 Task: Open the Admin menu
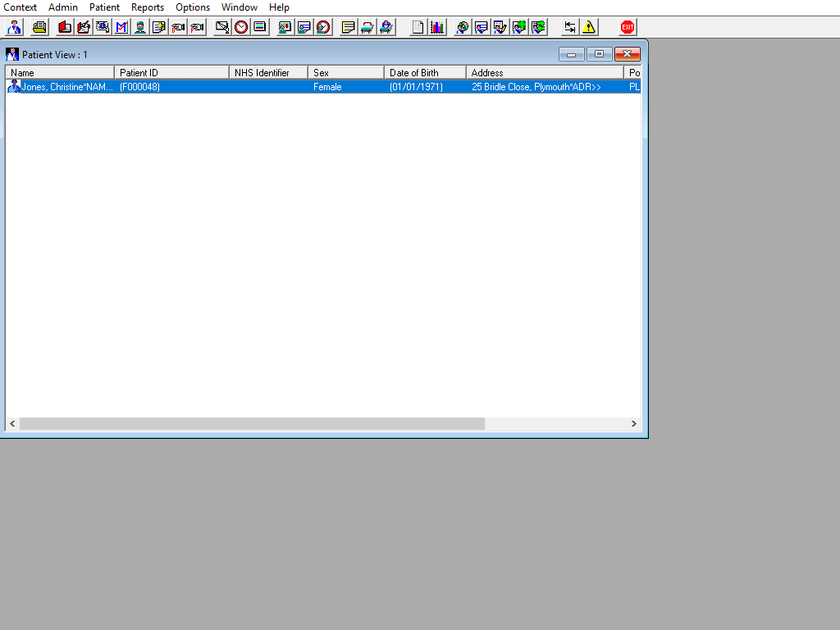point(62,7)
